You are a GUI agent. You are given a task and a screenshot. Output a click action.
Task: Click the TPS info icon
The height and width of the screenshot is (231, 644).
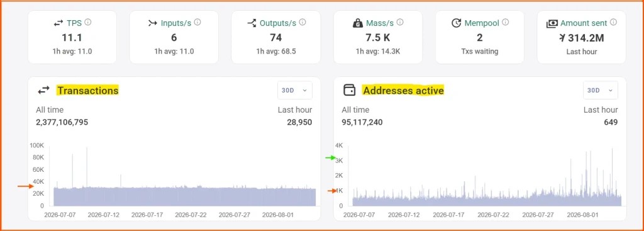(x=87, y=22)
